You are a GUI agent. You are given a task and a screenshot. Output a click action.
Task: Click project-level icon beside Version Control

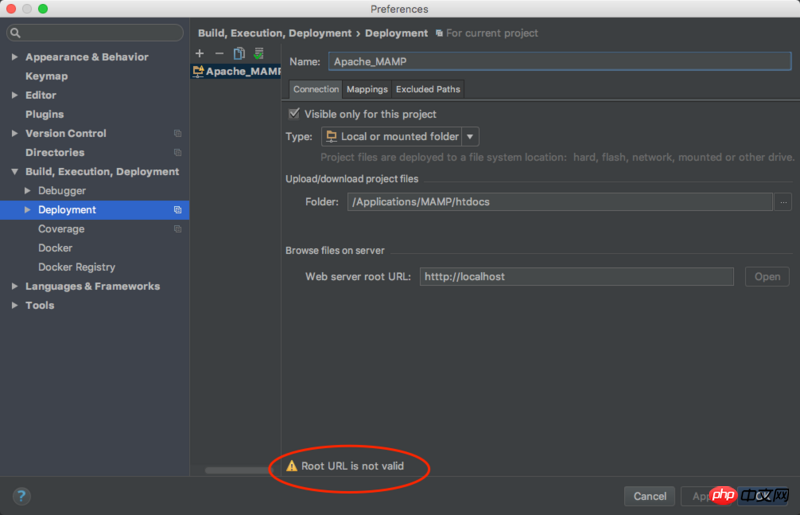point(178,133)
